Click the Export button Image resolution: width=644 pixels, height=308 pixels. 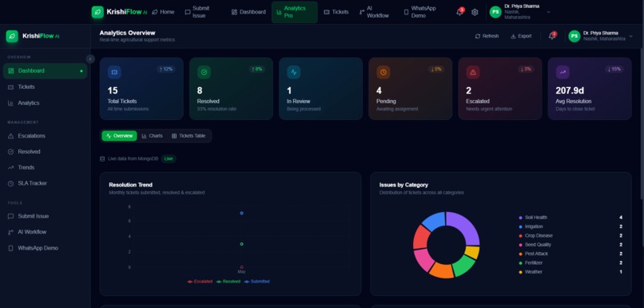tap(521, 36)
